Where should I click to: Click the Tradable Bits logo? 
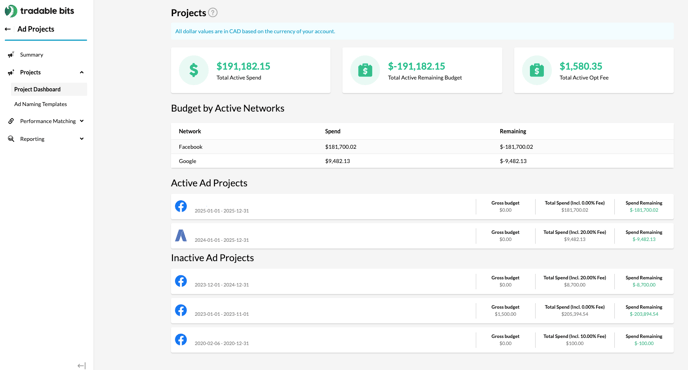pos(39,11)
